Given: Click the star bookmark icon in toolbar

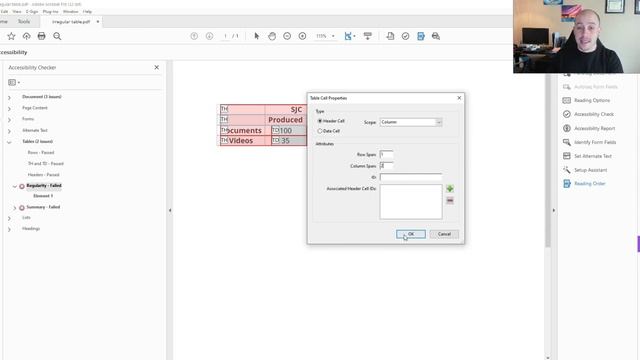Looking at the screenshot, I should pyautogui.click(x=11, y=36).
